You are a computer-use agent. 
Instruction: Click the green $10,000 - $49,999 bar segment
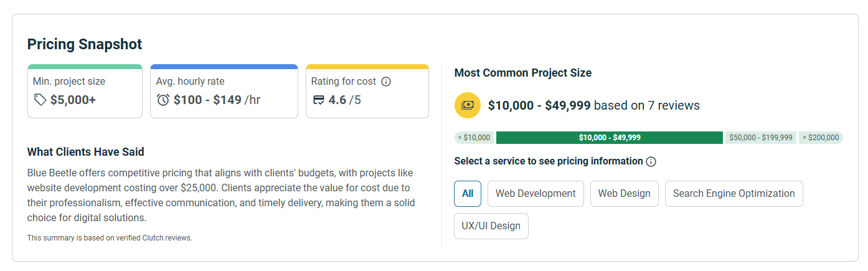coord(610,138)
